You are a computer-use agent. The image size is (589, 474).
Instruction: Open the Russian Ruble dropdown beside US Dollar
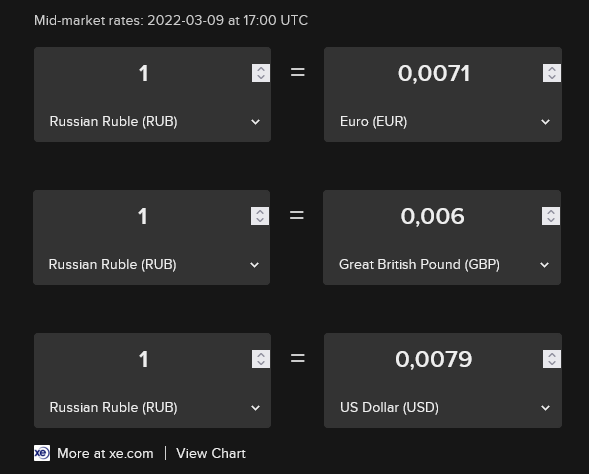point(153,408)
